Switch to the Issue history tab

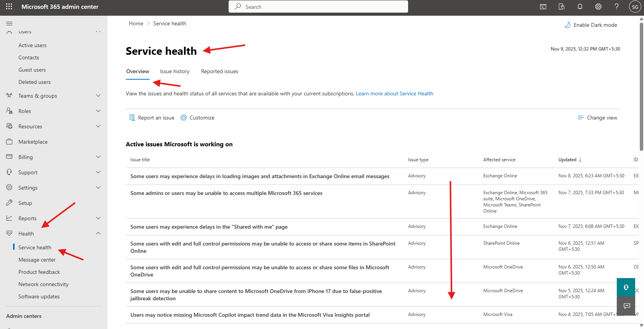pos(175,71)
